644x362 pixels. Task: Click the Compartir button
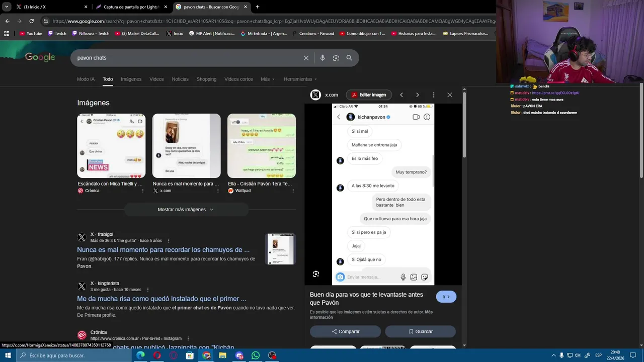(345, 331)
